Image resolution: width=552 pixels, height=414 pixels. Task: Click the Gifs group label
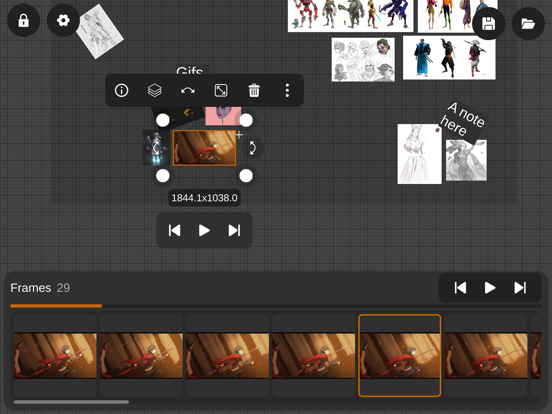(190, 70)
